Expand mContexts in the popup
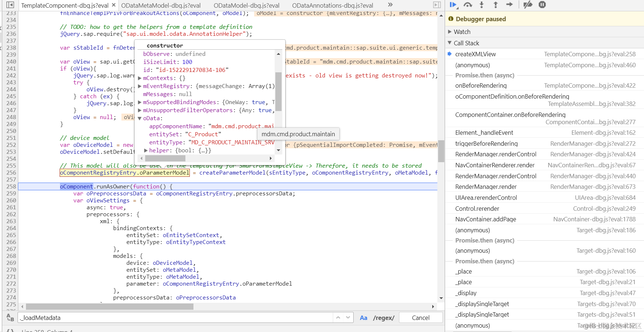The image size is (644, 332). pyautogui.click(x=140, y=78)
